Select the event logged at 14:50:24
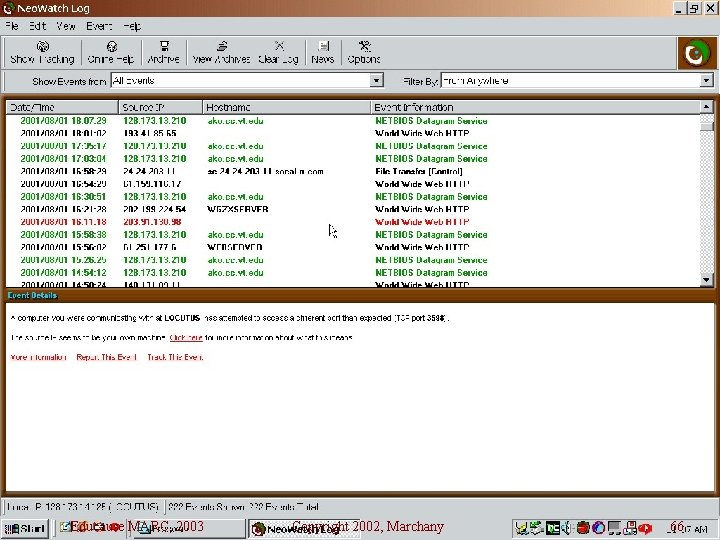The width and height of the screenshot is (720, 540). point(353,284)
